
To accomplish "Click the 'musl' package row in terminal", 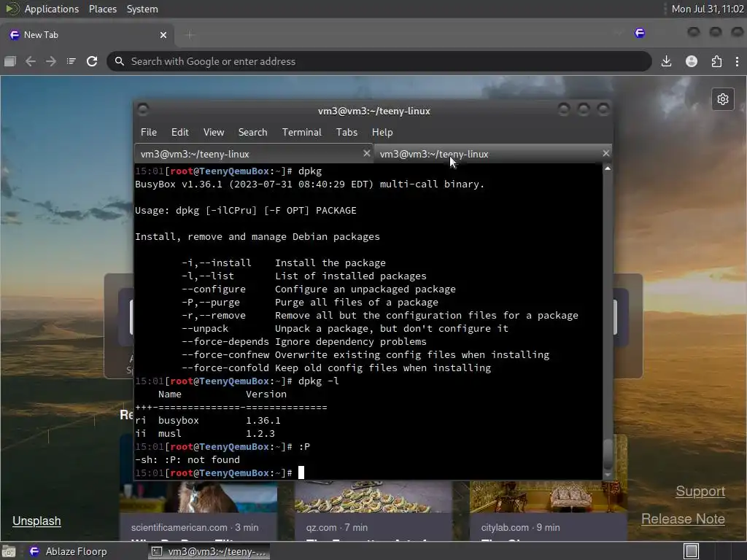I will pos(205,433).
